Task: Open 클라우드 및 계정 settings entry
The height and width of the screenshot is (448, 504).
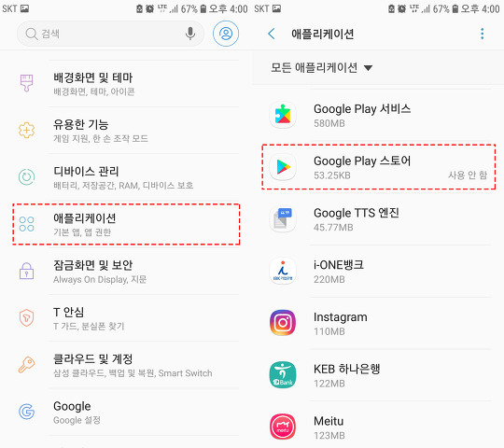Action: [126, 365]
